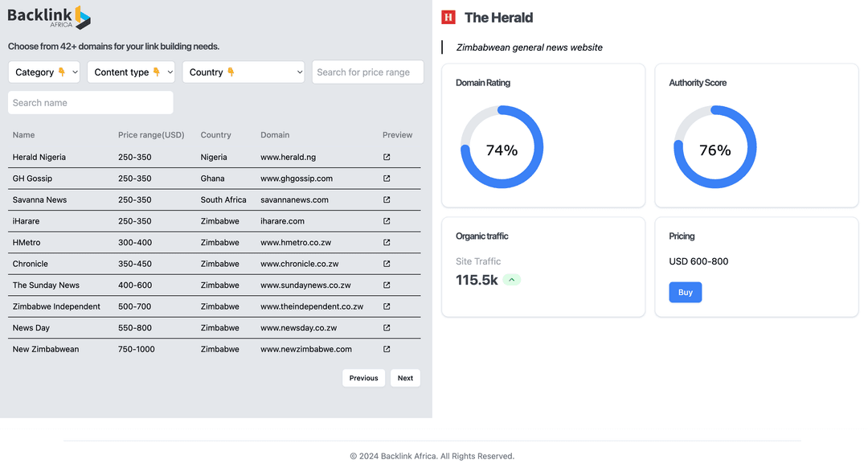
Task: Open iHarare external preview icon
Action: [x=387, y=221]
